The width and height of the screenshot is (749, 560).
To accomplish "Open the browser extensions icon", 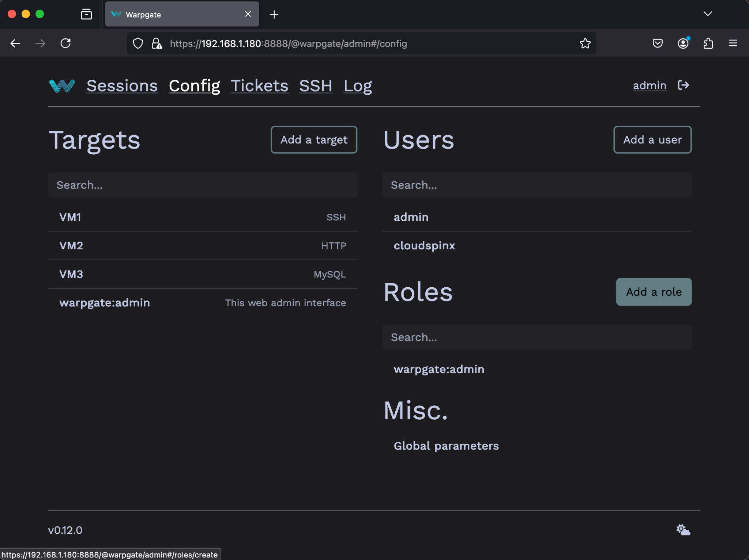I will [x=708, y=43].
